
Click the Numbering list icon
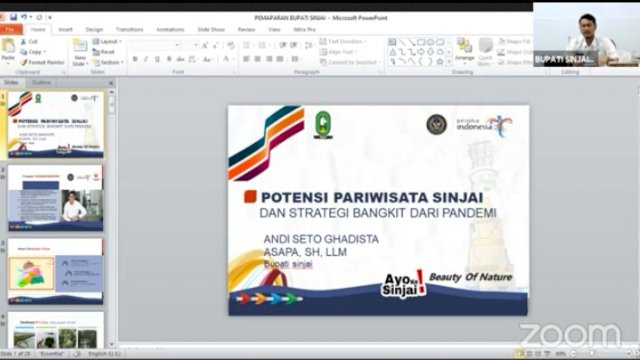tap(263, 45)
